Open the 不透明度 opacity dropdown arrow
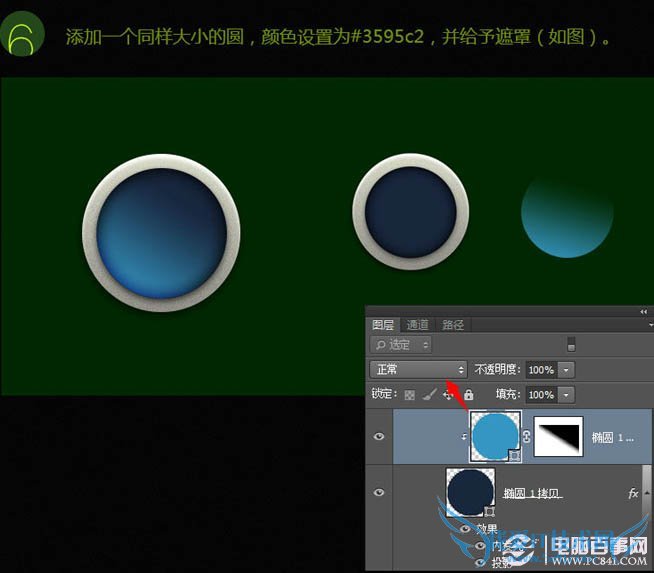Screen dimensions: 654x573 (x=567, y=370)
